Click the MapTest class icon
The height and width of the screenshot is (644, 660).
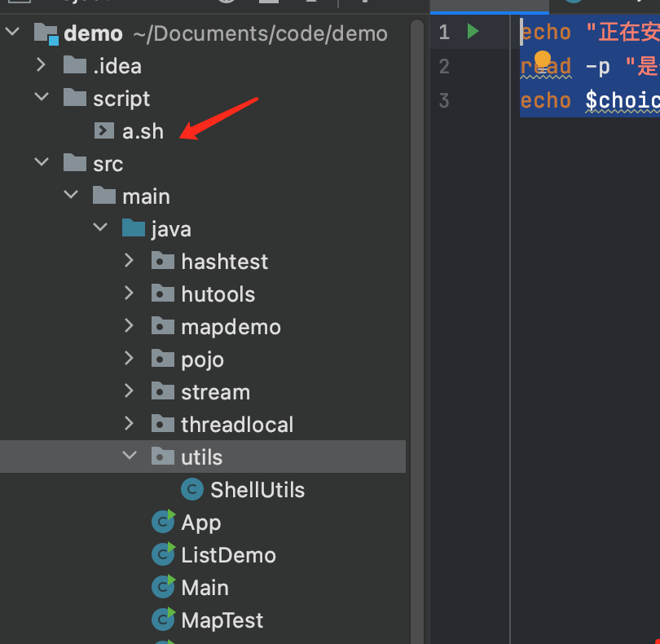(162, 620)
